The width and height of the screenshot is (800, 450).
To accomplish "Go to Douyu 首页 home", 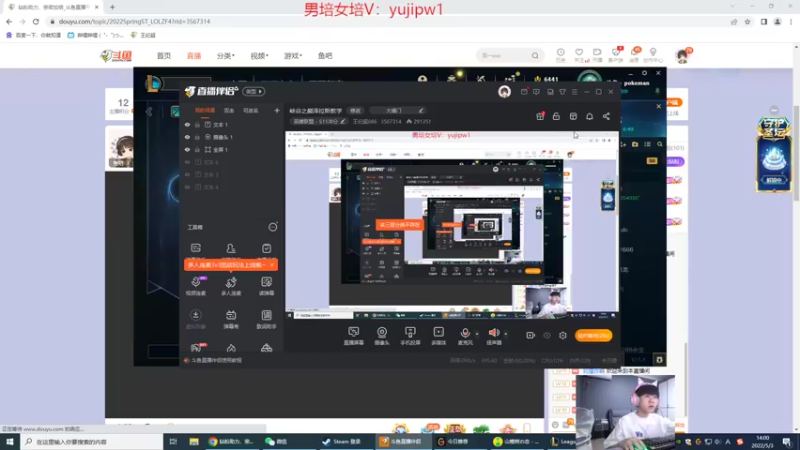I will [164, 56].
